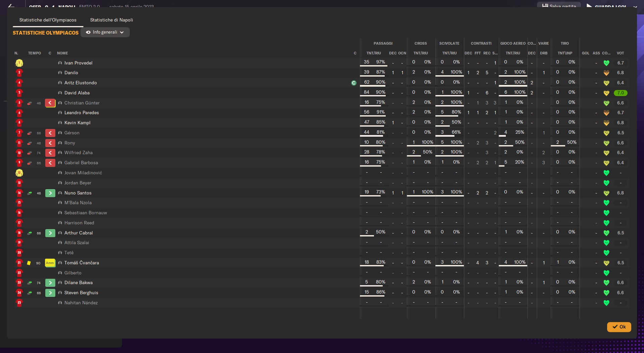Click the substituted-off arrow for Wilfried Zaha

tap(50, 153)
